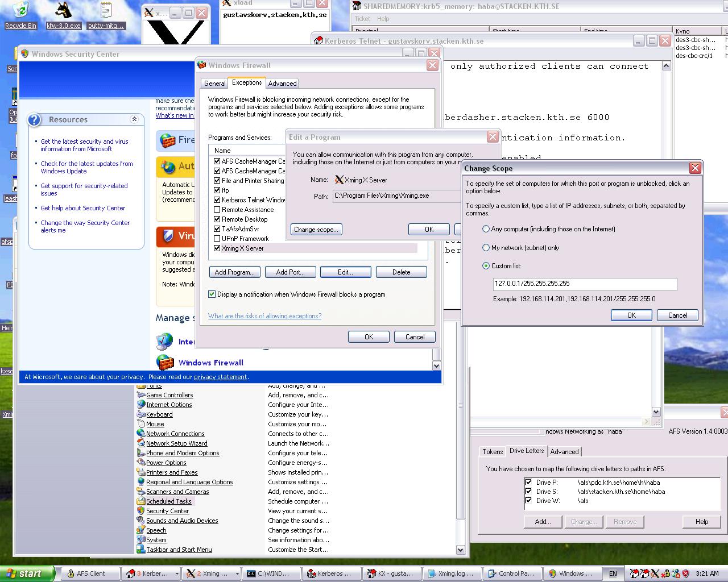This screenshot has height=582, width=728.
Task: Open the privacy statement link
Action: tap(221, 377)
